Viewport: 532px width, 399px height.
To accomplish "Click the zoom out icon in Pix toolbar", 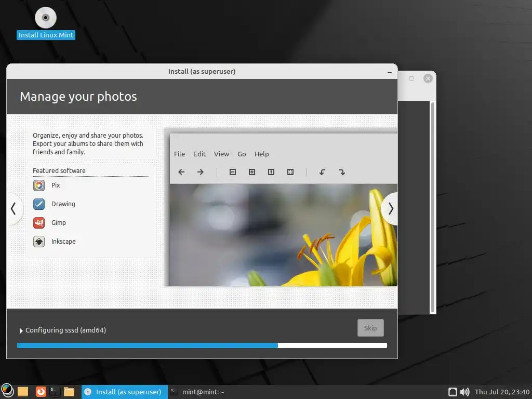I will pos(233,172).
